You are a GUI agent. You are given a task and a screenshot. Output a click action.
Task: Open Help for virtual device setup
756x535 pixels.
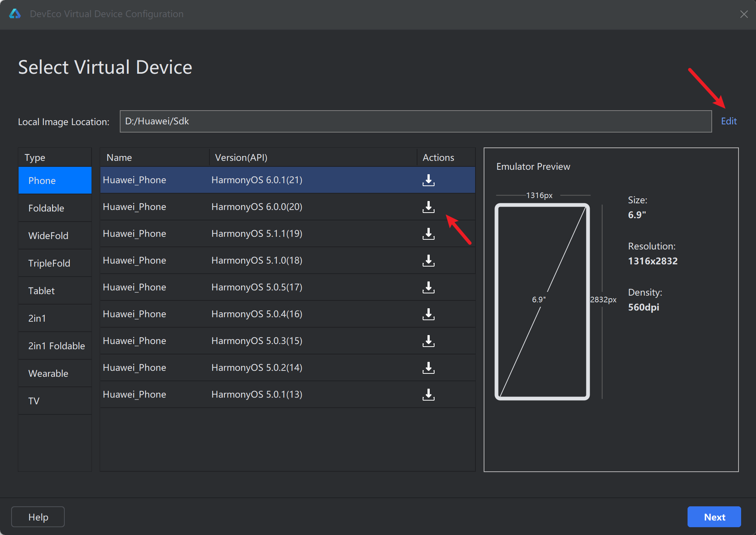38,517
